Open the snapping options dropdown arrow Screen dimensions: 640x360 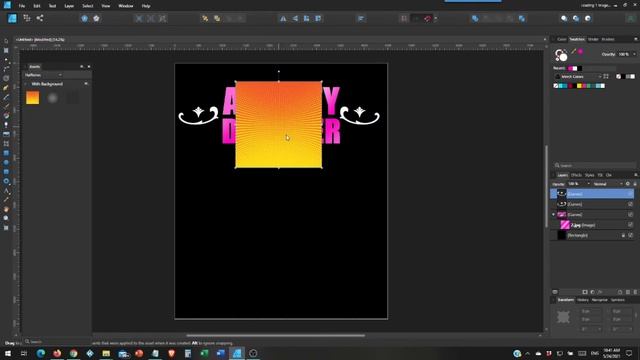coord(436,18)
